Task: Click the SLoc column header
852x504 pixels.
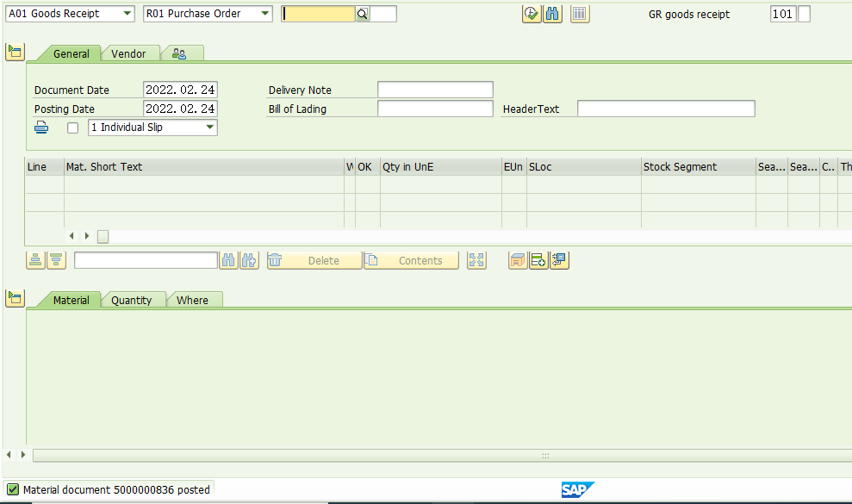Action: point(584,167)
